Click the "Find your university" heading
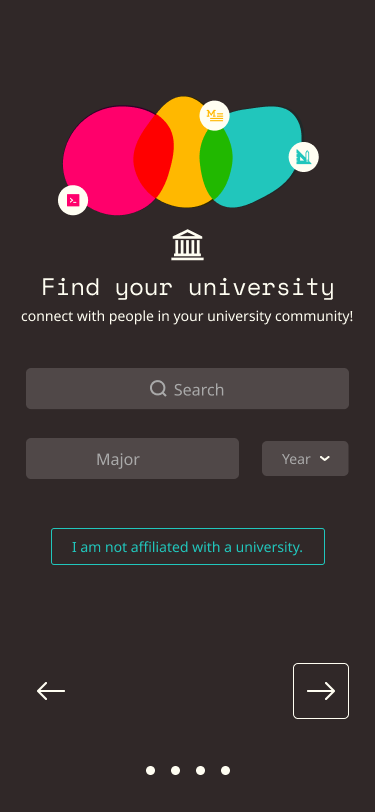Image resolution: width=375 pixels, height=812 pixels. click(188, 287)
